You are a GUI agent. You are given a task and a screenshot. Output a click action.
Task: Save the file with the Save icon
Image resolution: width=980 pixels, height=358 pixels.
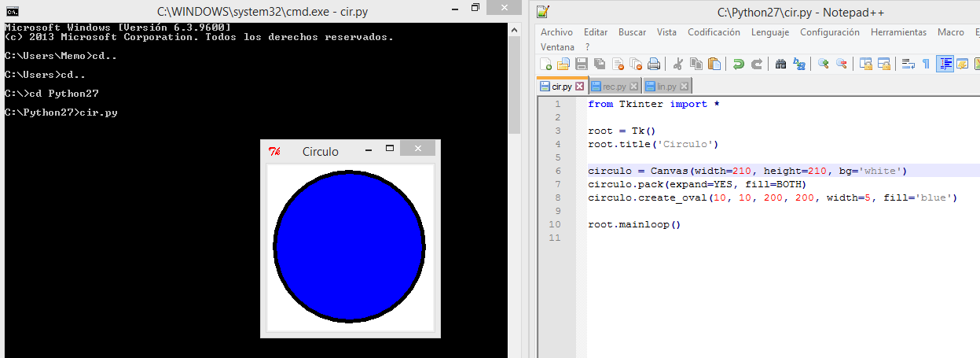[x=582, y=64]
